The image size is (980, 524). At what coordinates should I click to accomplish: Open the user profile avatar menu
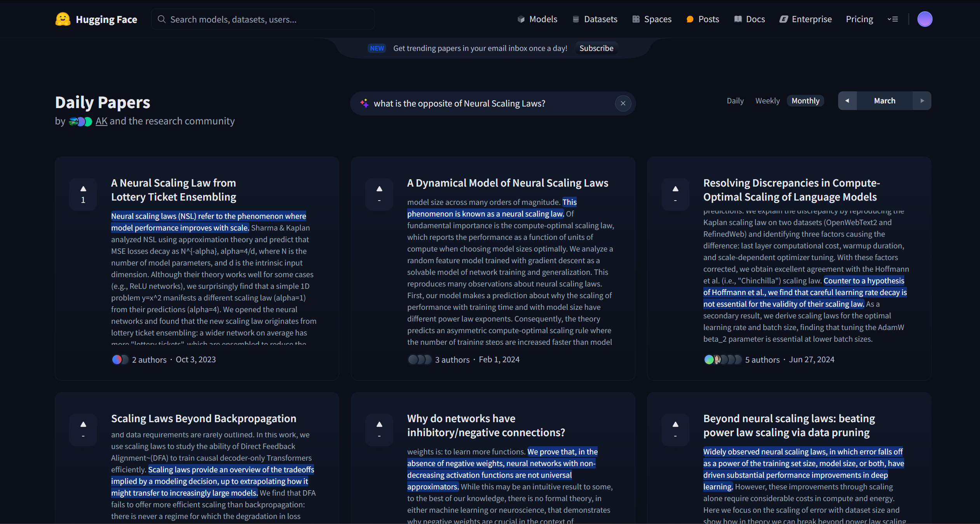pos(925,19)
